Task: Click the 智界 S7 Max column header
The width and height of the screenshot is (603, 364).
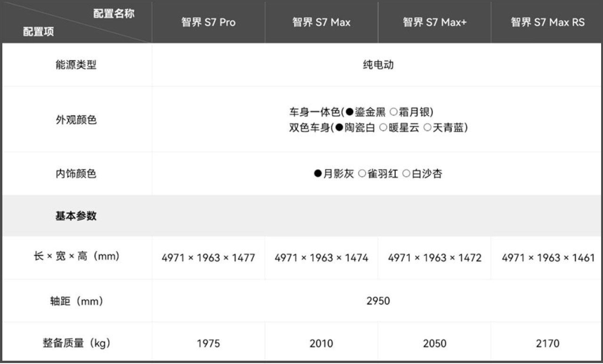Action: (321, 22)
